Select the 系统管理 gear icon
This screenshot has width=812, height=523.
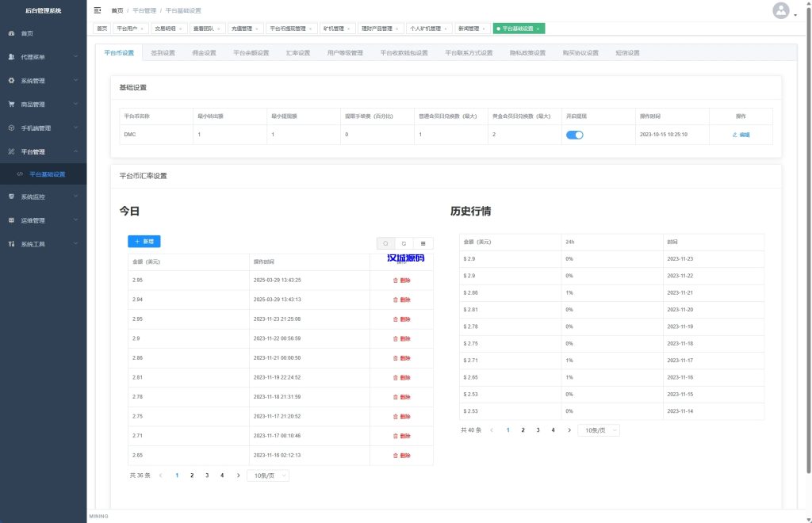11,80
